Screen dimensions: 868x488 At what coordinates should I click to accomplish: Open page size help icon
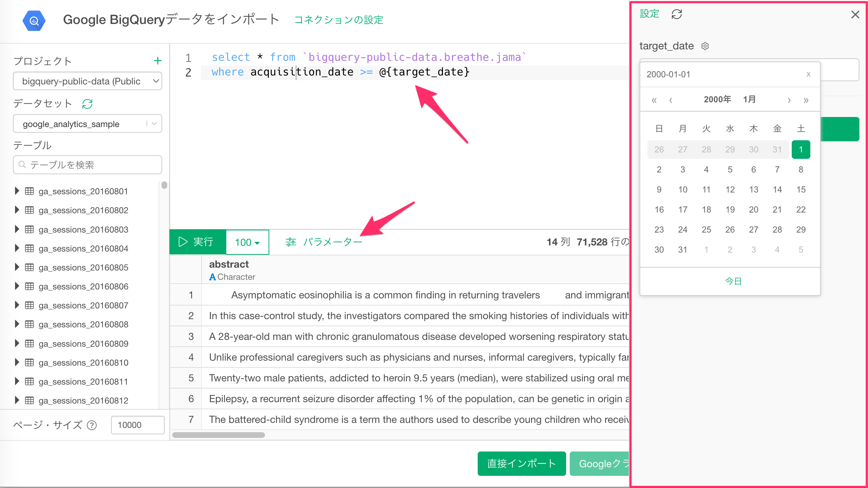tap(92, 425)
